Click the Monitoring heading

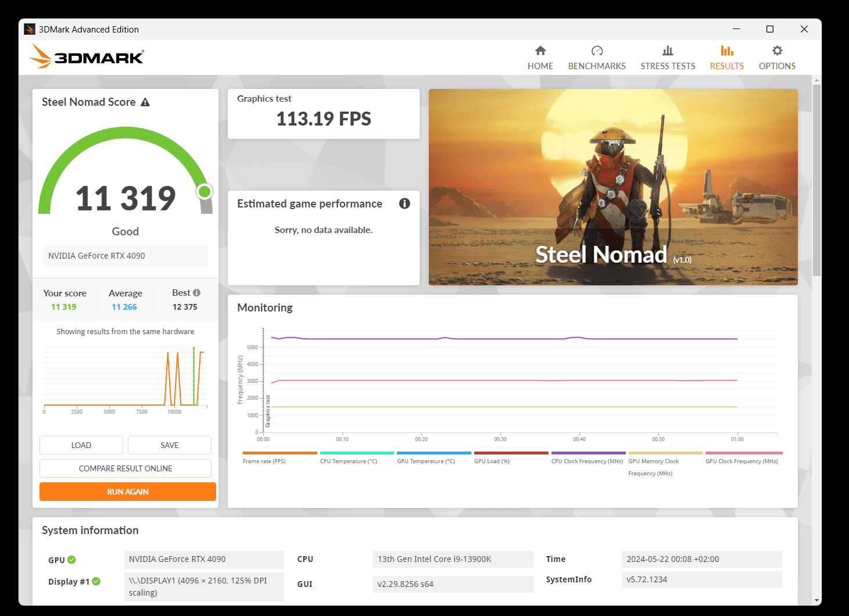265,308
